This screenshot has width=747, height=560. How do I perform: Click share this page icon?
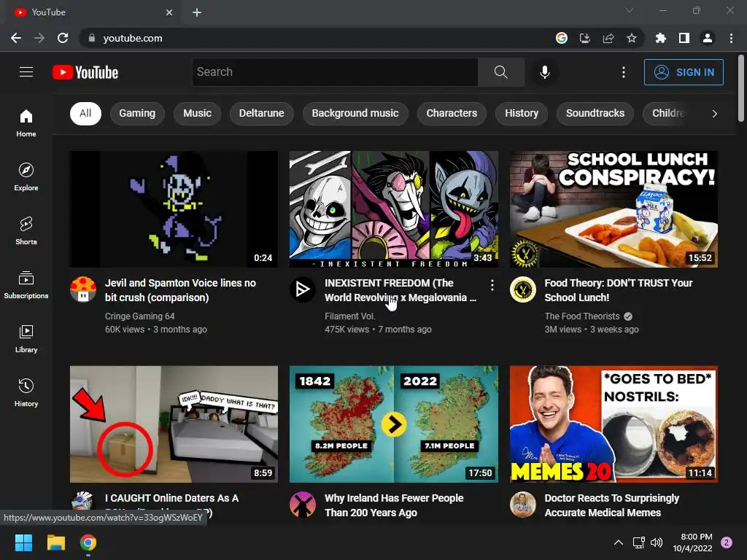click(x=608, y=38)
